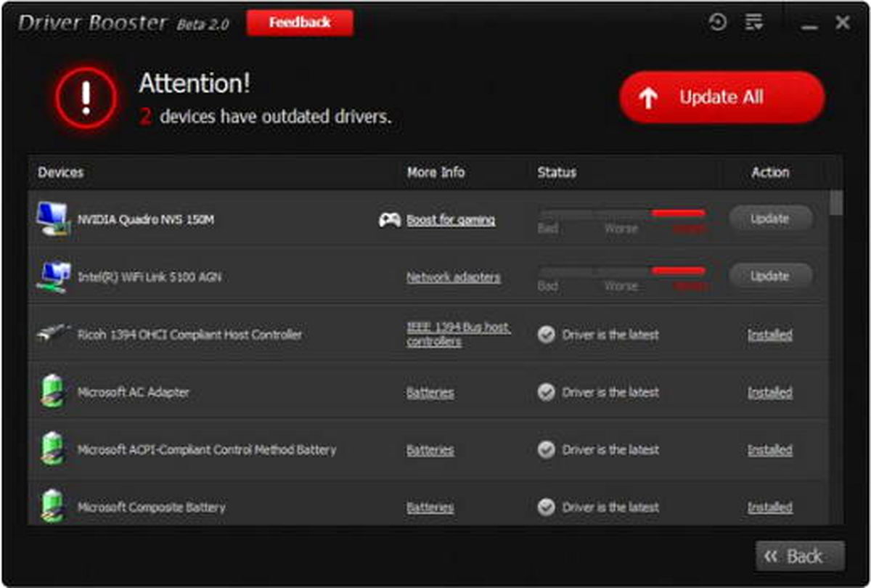871x588 pixels.
Task: Click the Devices column header
Action: pyautogui.click(x=61, y=172)
